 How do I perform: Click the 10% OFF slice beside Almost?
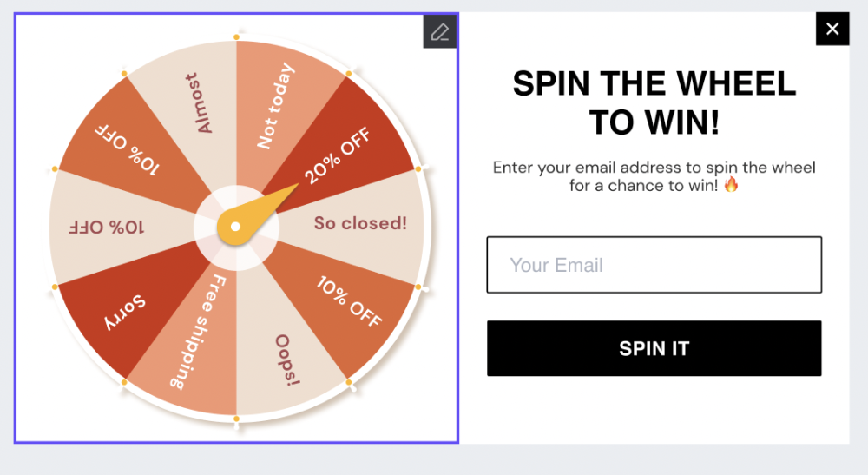click(x=128, y=148)
